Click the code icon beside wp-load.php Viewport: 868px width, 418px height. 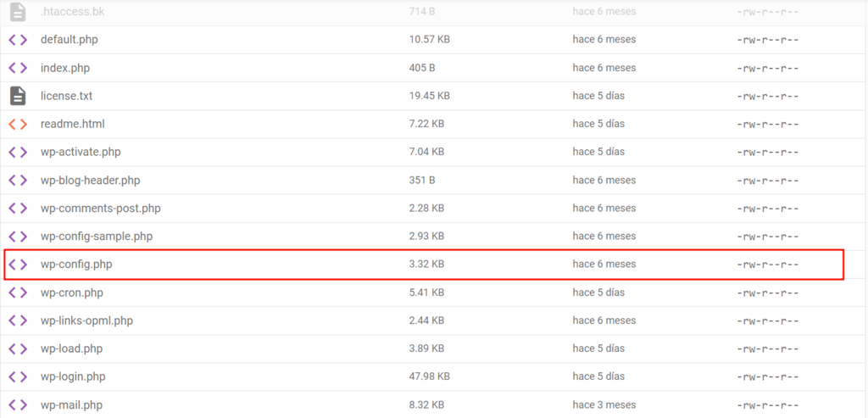pyautogui.click(x=18, y=348)
